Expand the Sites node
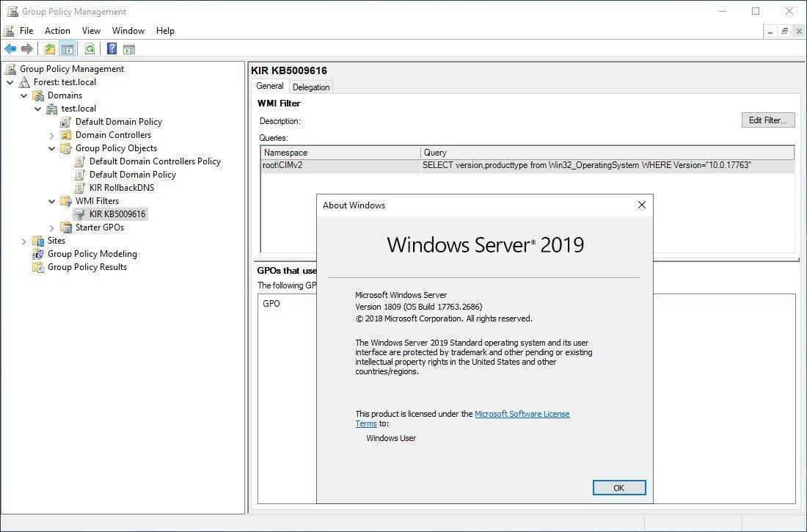The image size is (807, 532). click(x=24, y=241)
